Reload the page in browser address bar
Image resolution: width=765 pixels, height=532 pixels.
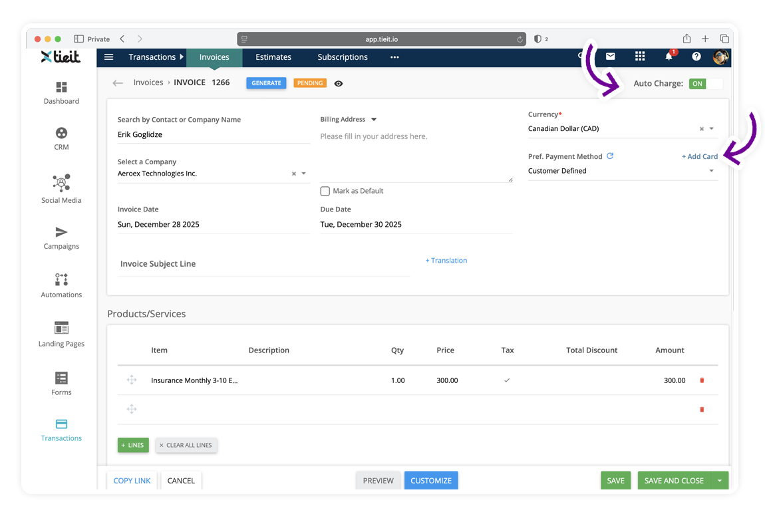(520, 39)
